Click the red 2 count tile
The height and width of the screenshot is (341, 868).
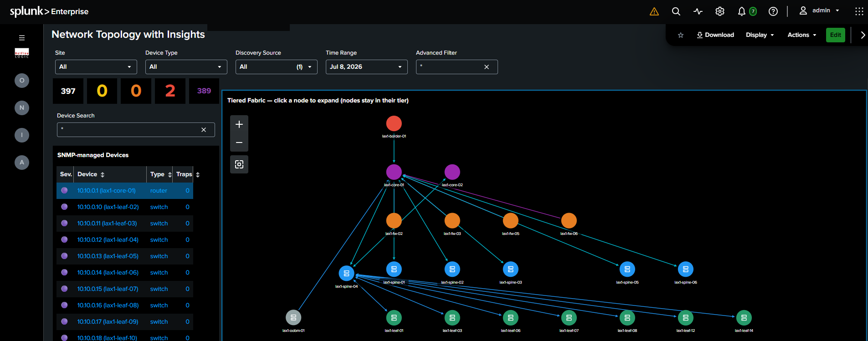[170, 91]
